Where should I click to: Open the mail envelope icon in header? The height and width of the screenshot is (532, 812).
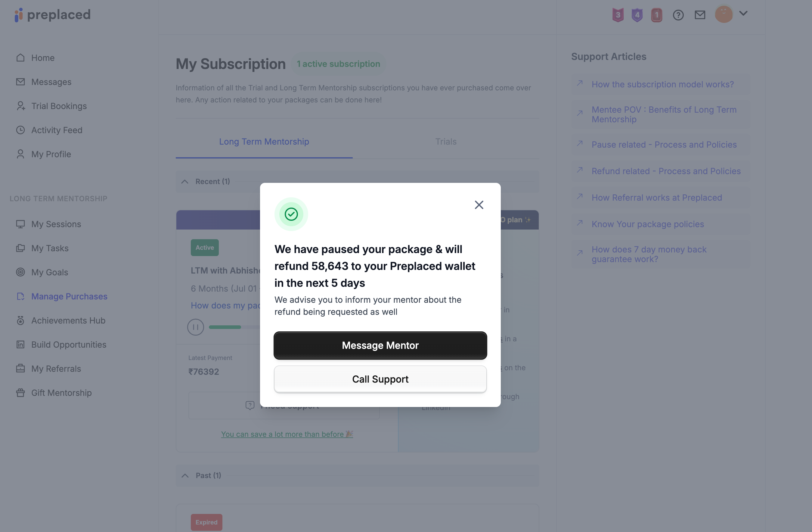(700, 15)
